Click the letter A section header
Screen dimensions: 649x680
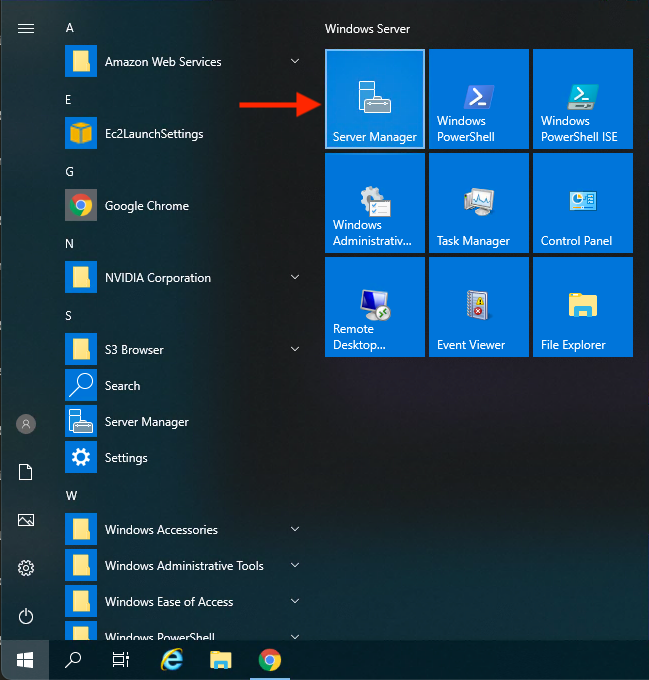click(x=70, y=28)
